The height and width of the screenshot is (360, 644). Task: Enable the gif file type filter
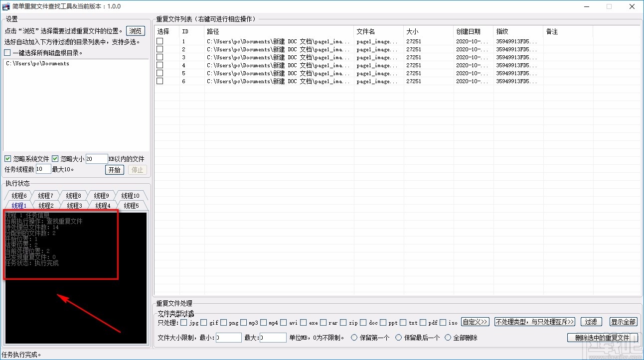pyautogui.click(x=203, y=322)
